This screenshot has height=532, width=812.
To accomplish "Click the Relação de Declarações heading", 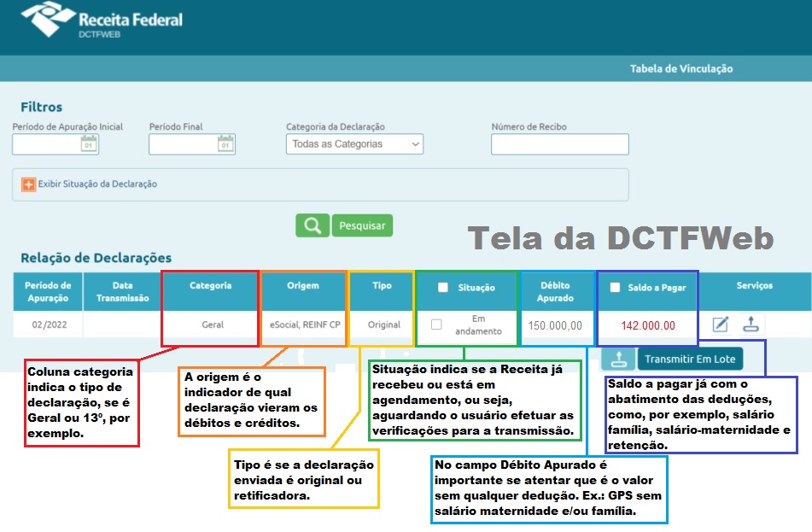I will tap(96, 258).
